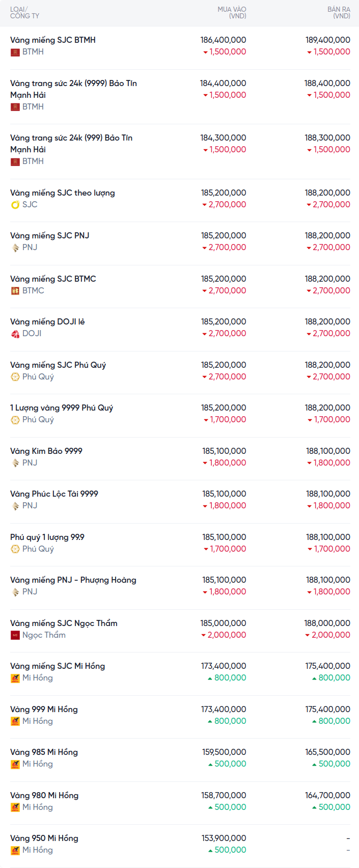Click PNJ logo under Vàng miếng SJC PNJ

(15, 248)
